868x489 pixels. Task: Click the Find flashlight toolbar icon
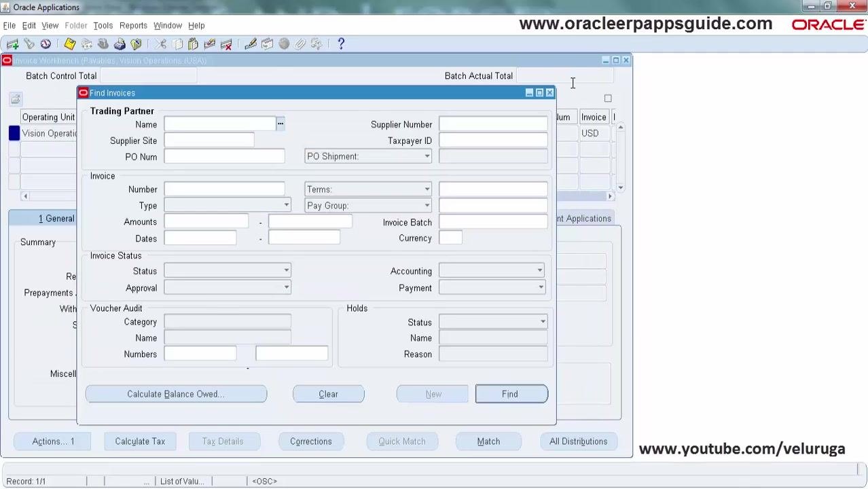[29, 44]
